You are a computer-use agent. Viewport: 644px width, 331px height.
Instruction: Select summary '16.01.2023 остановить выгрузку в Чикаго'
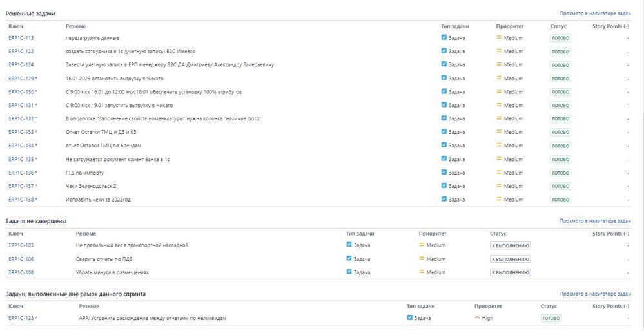115,79
